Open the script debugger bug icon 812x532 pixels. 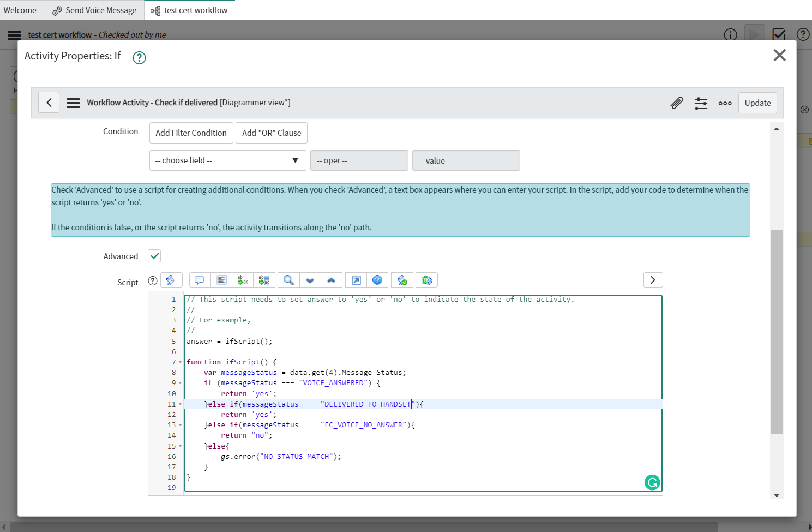point(426,280)
